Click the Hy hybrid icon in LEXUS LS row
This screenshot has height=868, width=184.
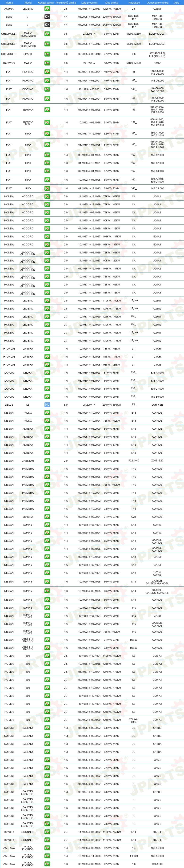tap(47, 405)
